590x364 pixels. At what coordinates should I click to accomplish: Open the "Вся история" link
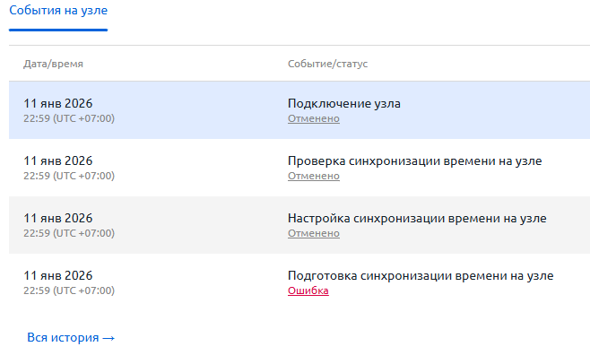63,338
